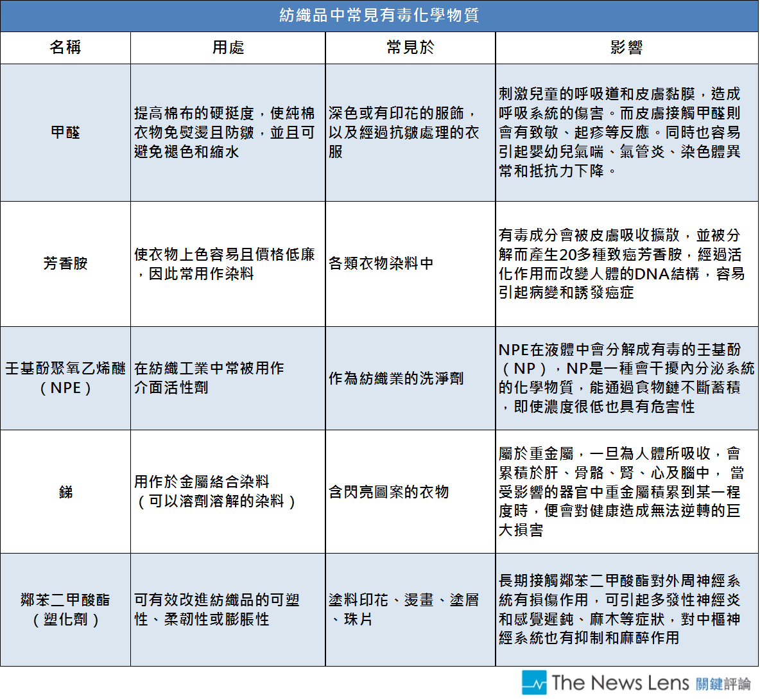Viewport: 760px width, 700px height.
Task: Click the 鄰苯二甲酸酯 (塑化劑) name cell
Action: [x=65, y=609]
